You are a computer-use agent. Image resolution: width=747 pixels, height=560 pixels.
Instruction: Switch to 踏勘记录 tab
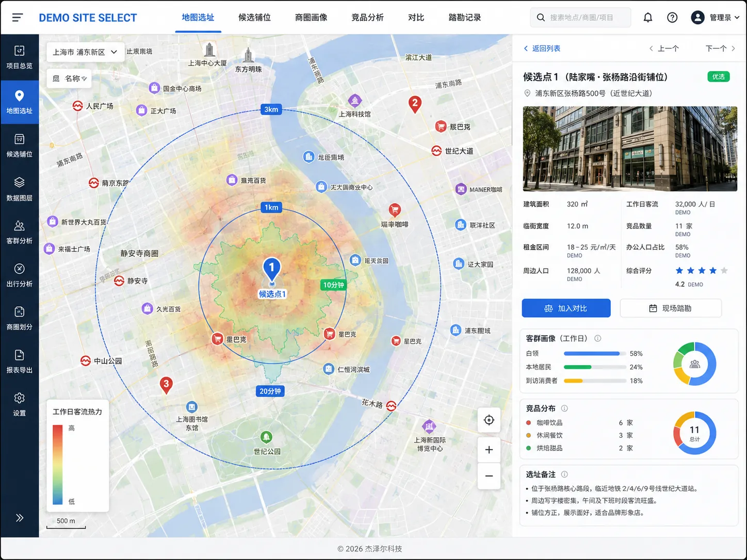(465, 18)
